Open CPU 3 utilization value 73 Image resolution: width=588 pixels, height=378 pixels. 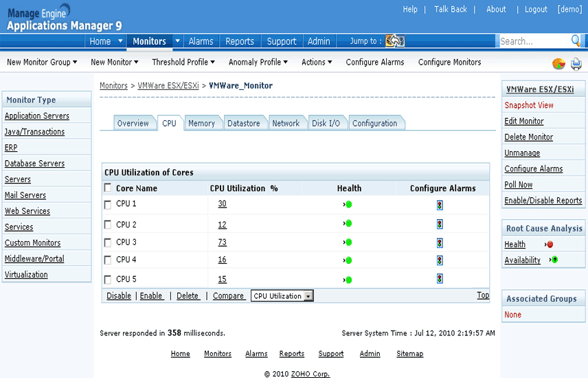coord(223,243)
